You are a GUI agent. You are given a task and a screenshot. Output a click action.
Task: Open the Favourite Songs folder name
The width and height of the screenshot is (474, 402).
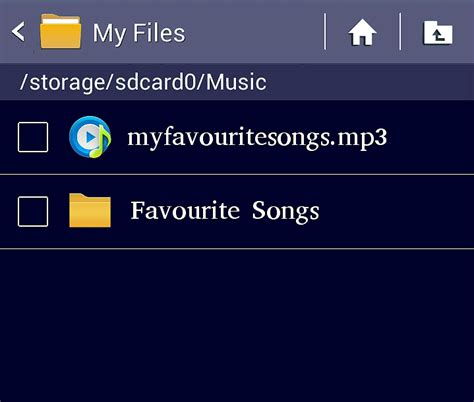(225, 211)
